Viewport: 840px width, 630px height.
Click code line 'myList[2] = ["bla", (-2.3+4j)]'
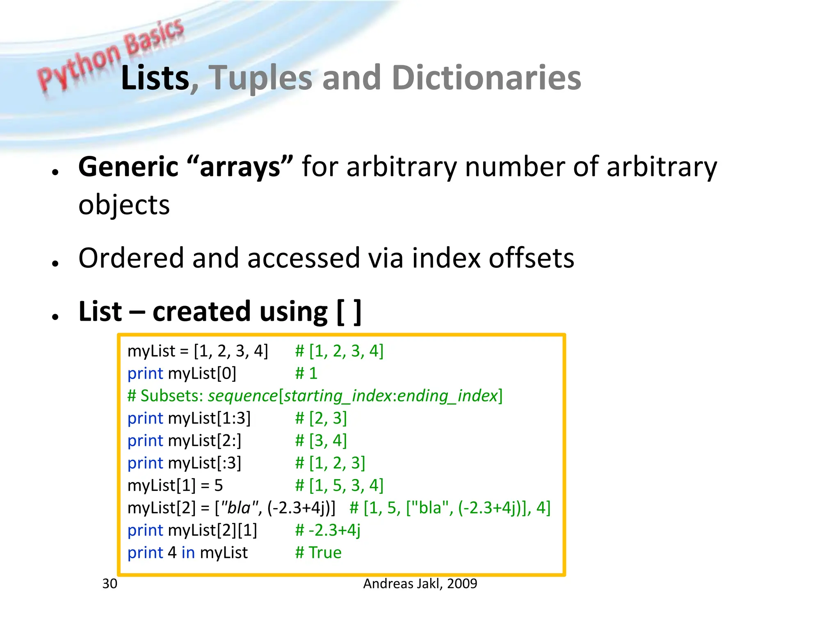click(x=231, y=508)
